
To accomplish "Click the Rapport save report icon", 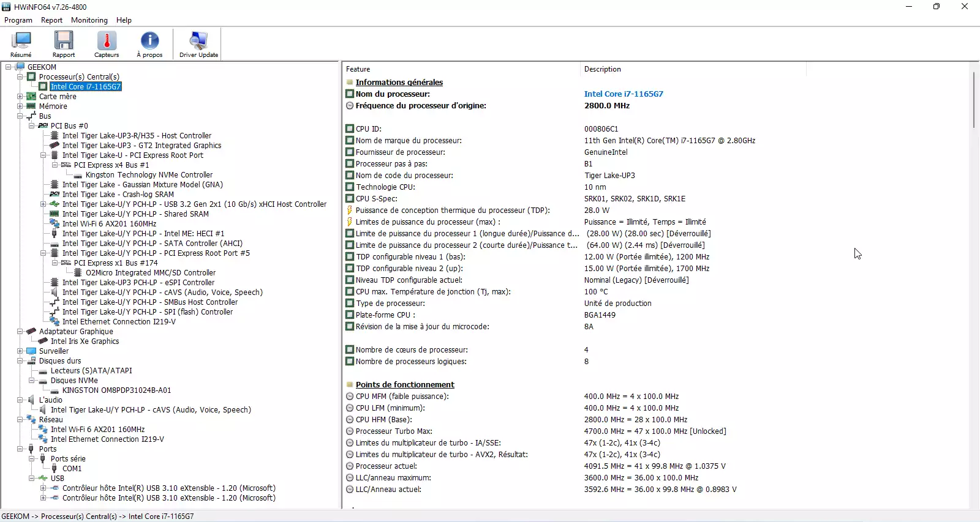I will (x=64, y=44).
